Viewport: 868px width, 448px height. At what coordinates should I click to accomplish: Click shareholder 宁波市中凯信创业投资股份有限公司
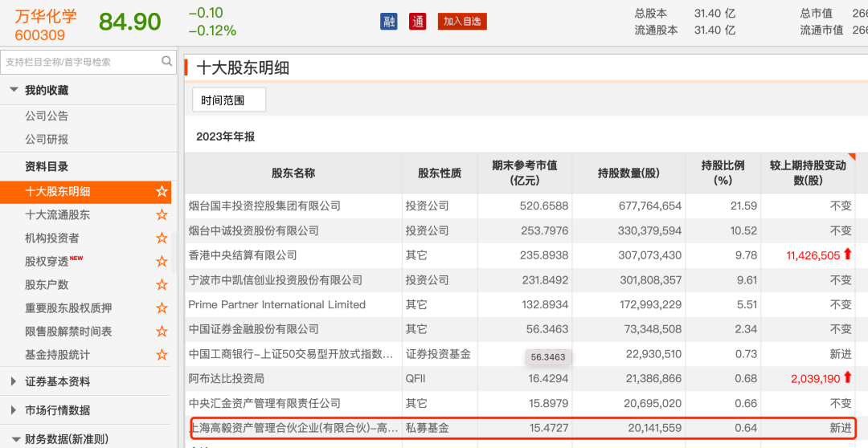(275, 280)
